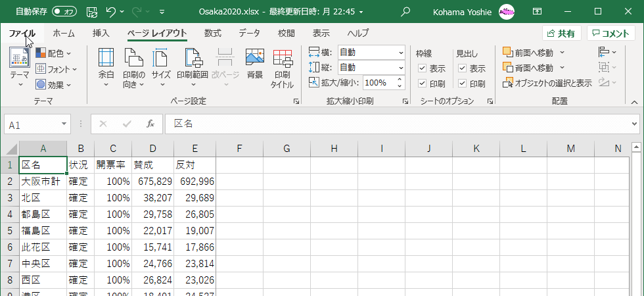Click the Insert Function fx icon
Image resolution: width=644 pixels, height=296 pixels.
tap(150, 124)
